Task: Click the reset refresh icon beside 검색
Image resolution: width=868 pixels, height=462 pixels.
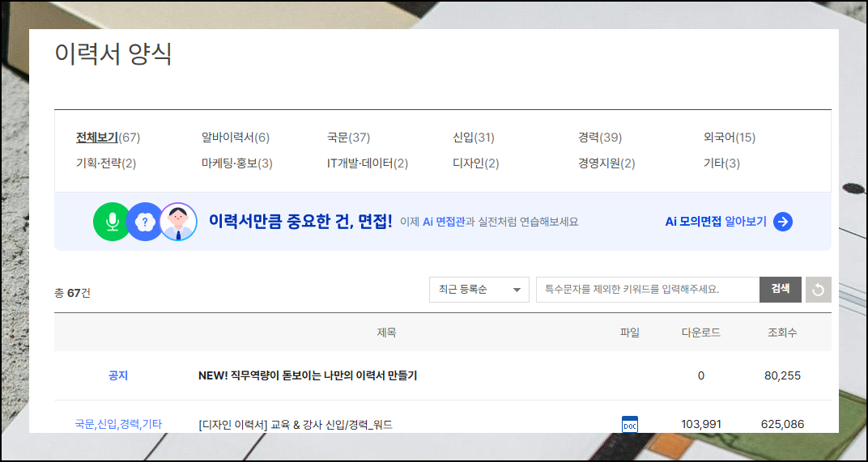Action: 818,290
